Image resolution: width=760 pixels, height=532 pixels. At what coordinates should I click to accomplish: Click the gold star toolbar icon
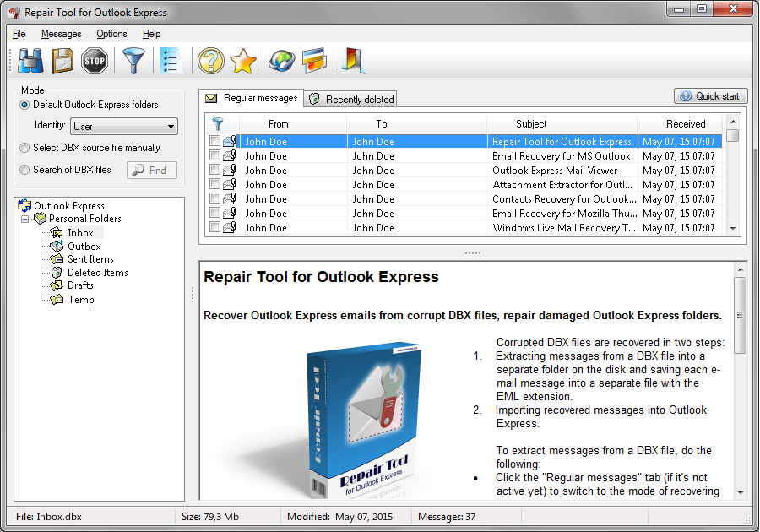click(x=243, y=61)
